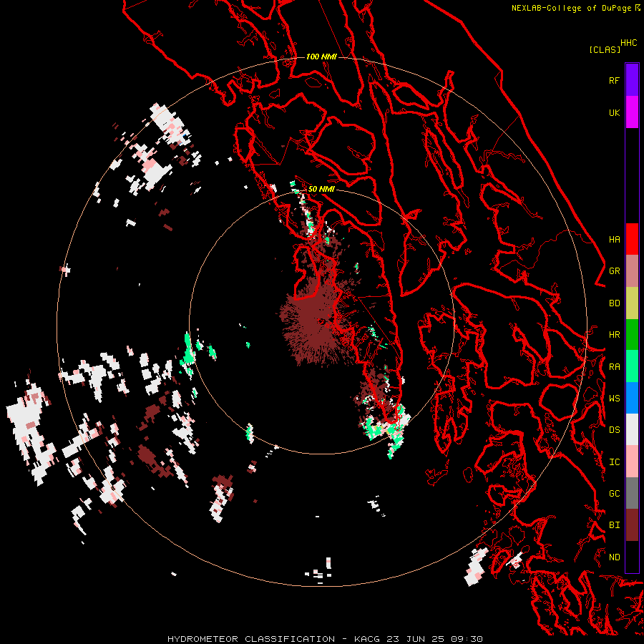Select the IC pink legend swatch
This screenshot has height=644, width=644.
click(x=632, y=462)
